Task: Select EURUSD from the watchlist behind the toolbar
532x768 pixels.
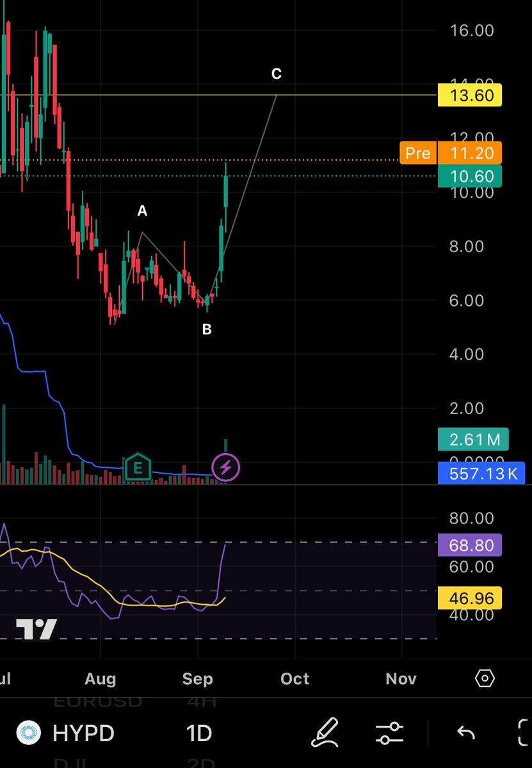Action: tap(96, 702)
